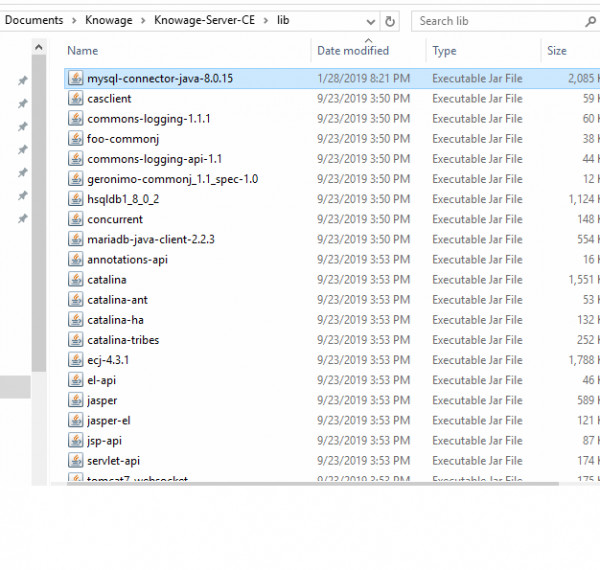Select the hsqldb1_8_0_2 jar icon
This screenshot has height=570, width=600.
[x=76, y=199]
